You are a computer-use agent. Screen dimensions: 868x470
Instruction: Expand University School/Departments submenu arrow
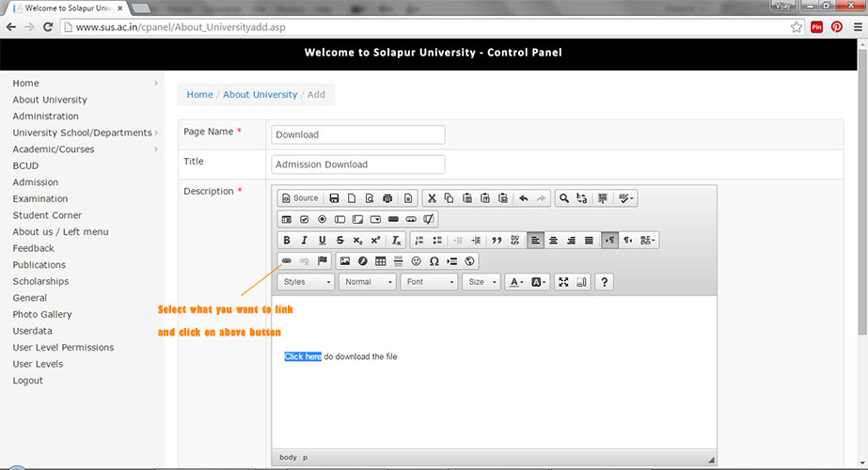coord(157,133)
